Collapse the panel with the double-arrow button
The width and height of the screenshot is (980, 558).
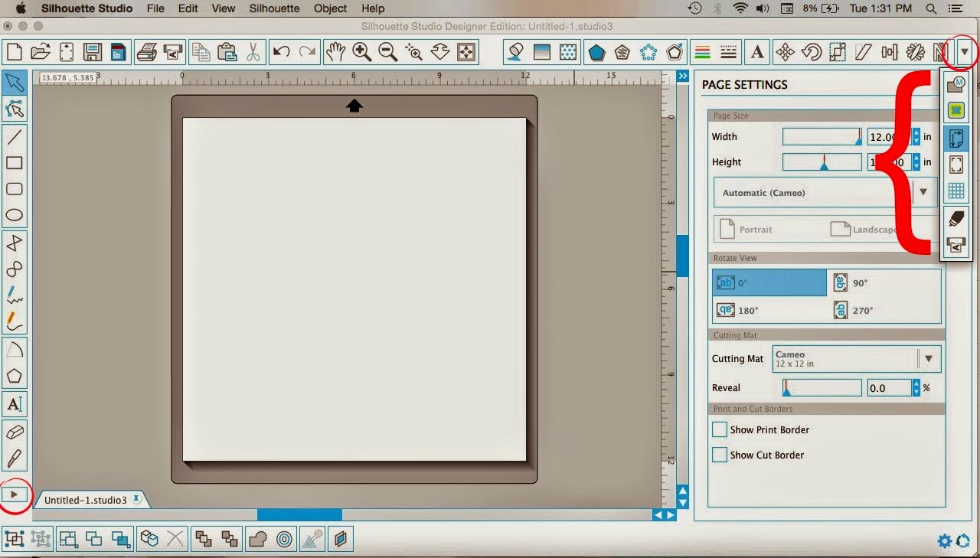point(683,77)
